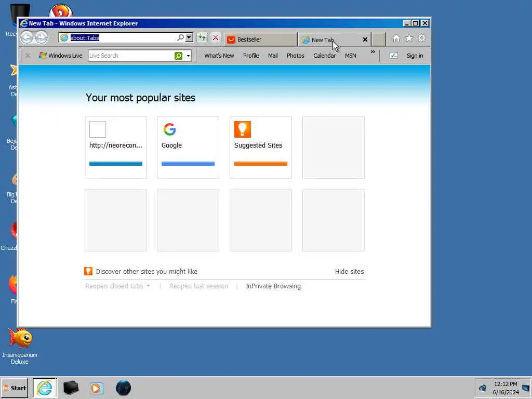Click the blue activity bar under Google tile

point(188,164)
